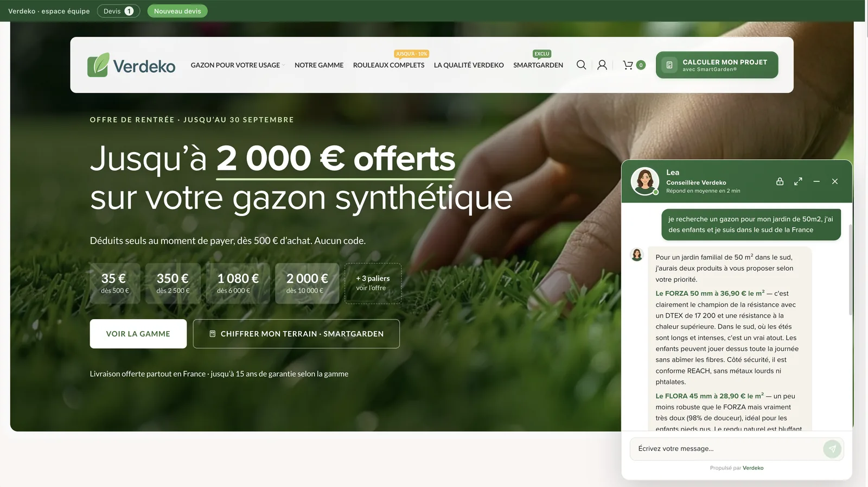868x487 pixels.
Task: Open the Verdeko link under Propulsé par
Action: pyautogui.click(x=753, y=468)
